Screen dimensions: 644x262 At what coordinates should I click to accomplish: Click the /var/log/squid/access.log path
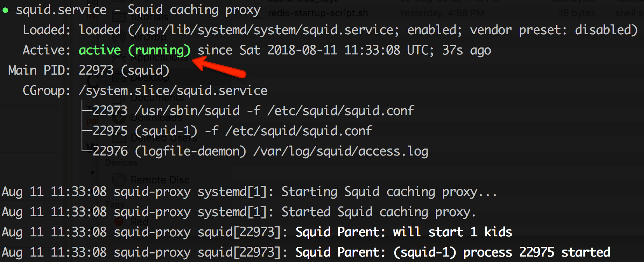(x=341, y=151)
